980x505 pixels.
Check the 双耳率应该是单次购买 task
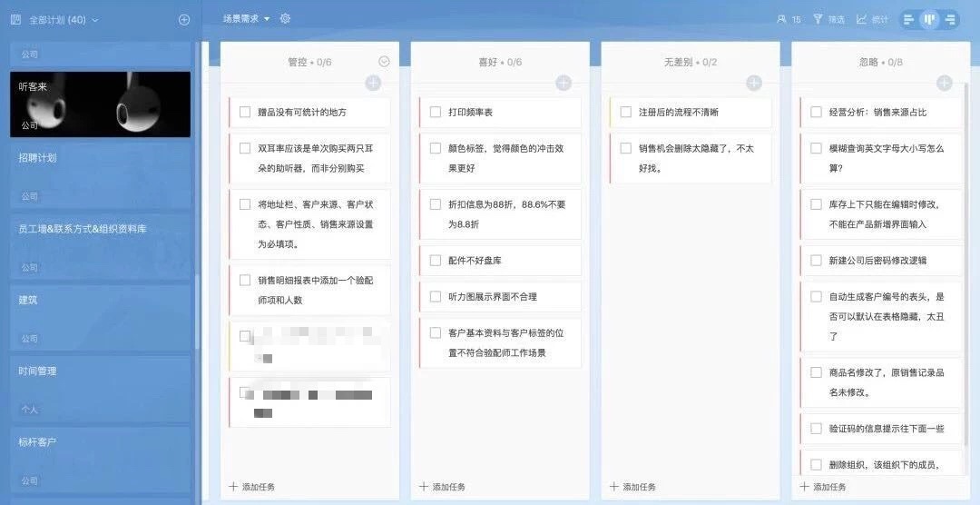[245, 148]
